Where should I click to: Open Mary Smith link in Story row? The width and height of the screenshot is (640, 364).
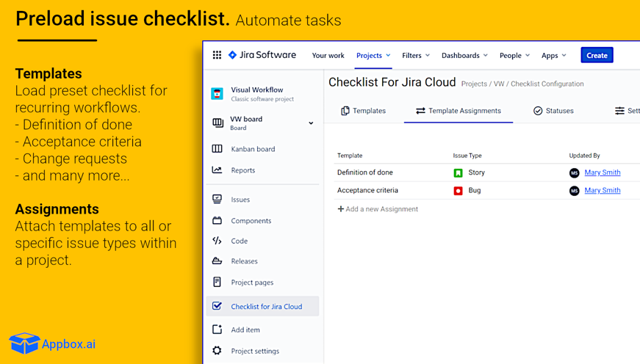point(603,172)
